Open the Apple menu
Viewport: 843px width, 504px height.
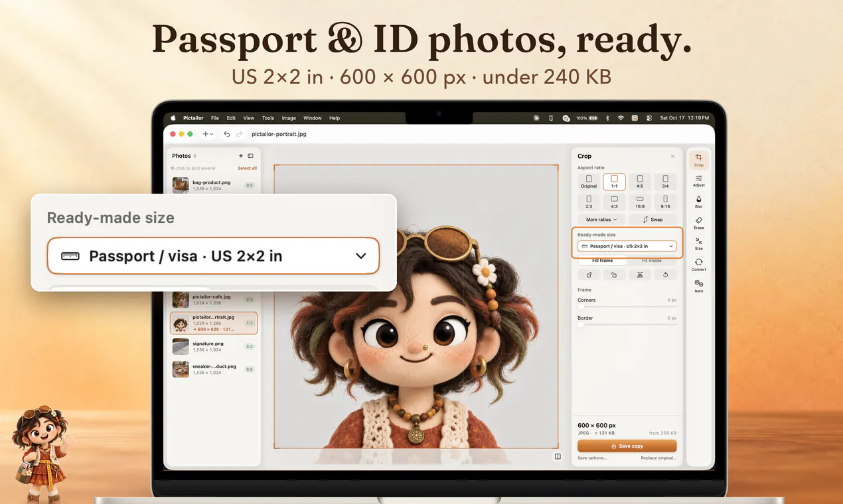click(x=173, y=118)
